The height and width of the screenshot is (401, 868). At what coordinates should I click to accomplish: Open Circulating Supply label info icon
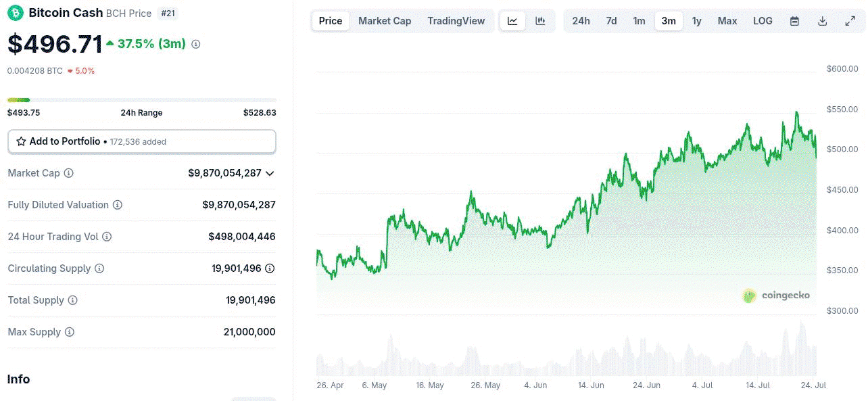(x=99, y=268)
